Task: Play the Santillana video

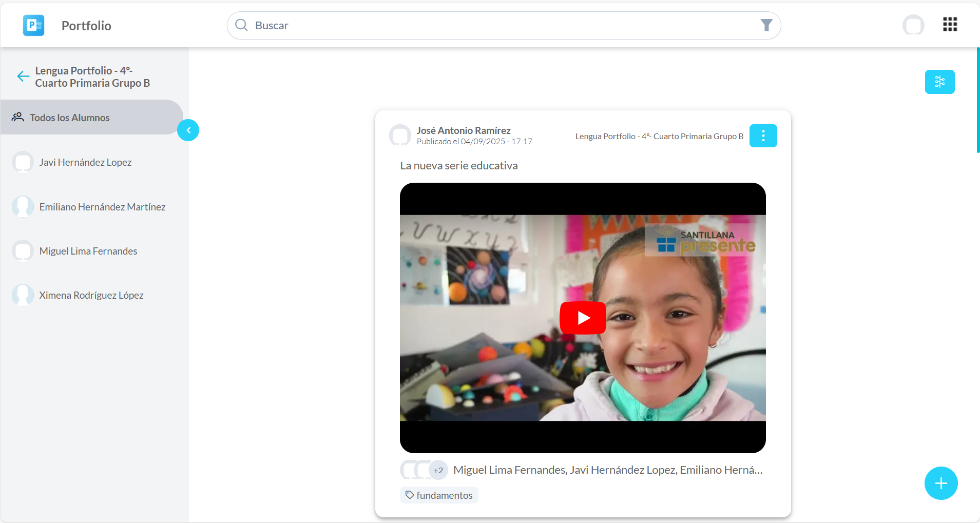Action: coord(583,318)
